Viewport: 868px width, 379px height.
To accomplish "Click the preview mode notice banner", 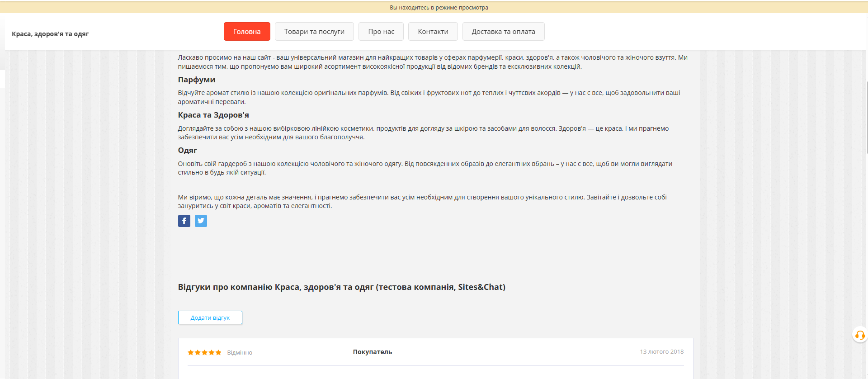I will 439,7.
